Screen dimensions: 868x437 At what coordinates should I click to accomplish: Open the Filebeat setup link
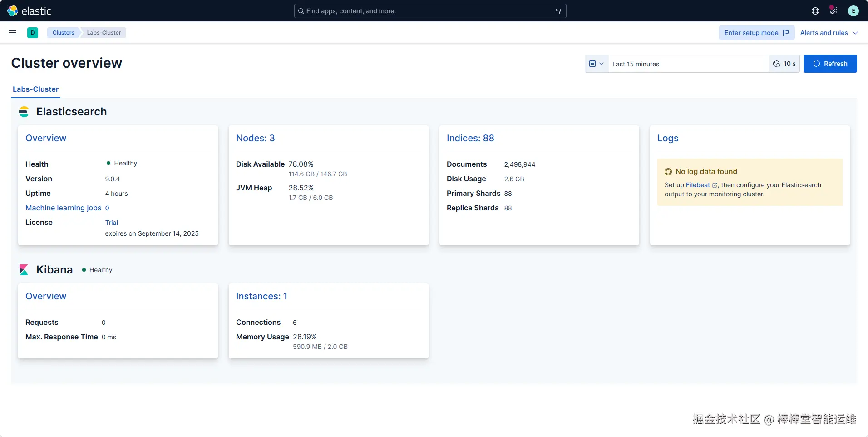(698, 185)
